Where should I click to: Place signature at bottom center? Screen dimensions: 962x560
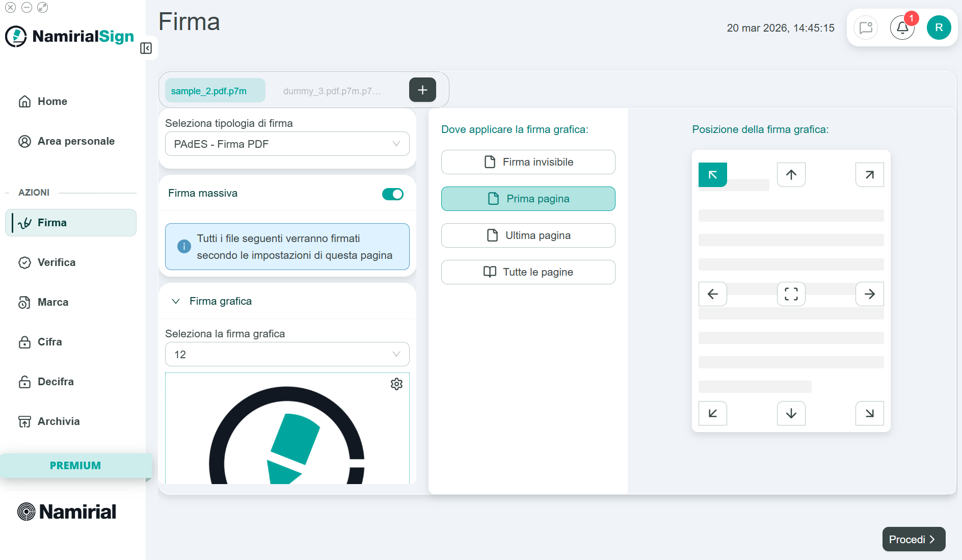click(791, 413)
